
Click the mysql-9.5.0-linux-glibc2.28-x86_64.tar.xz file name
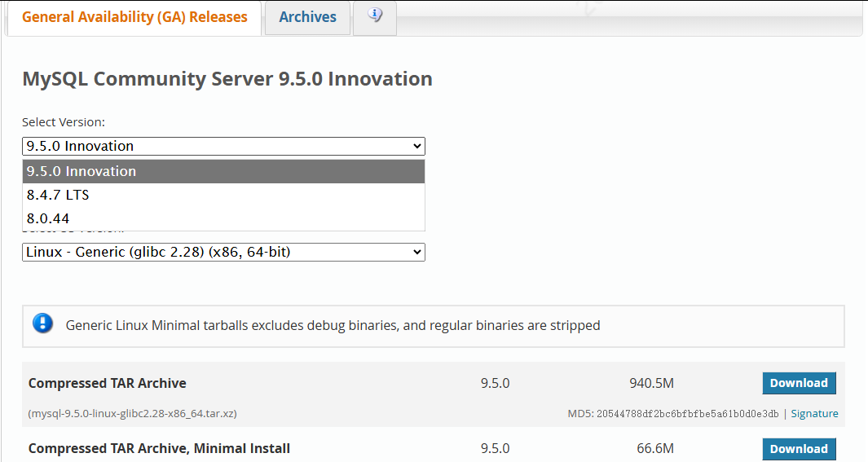point(132,413)
